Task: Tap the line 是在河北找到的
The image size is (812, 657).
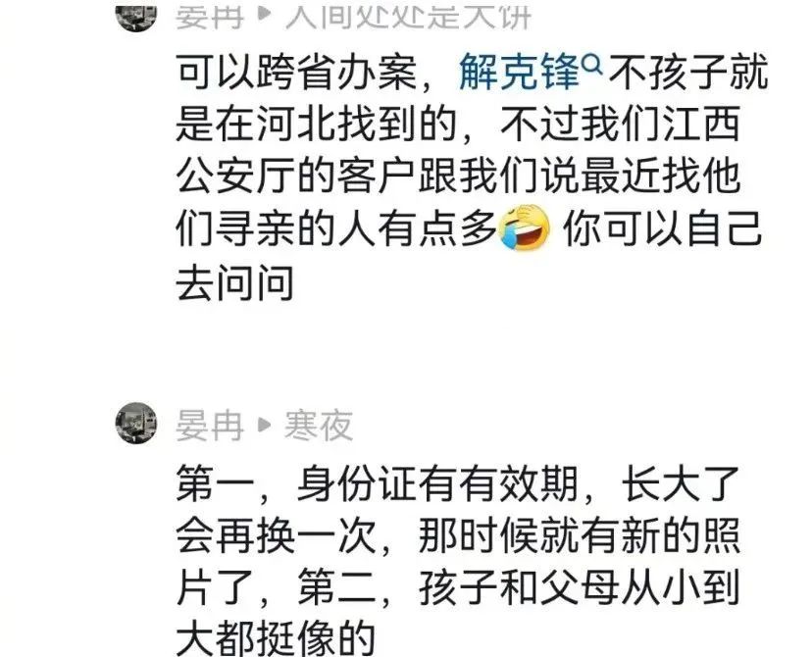Action: pyautogui.click(x=458, y=125)
